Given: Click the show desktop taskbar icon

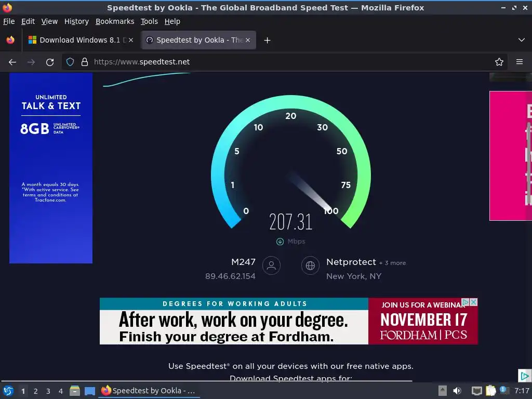Looking at the screenshot, I should click(89, 391).
